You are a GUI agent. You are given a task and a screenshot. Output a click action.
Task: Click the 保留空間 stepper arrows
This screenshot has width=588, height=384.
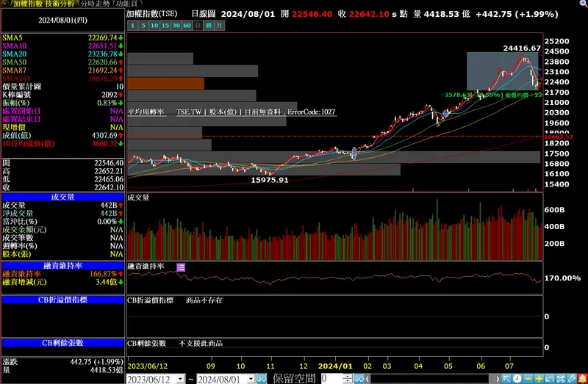click(x=348, y=379)
